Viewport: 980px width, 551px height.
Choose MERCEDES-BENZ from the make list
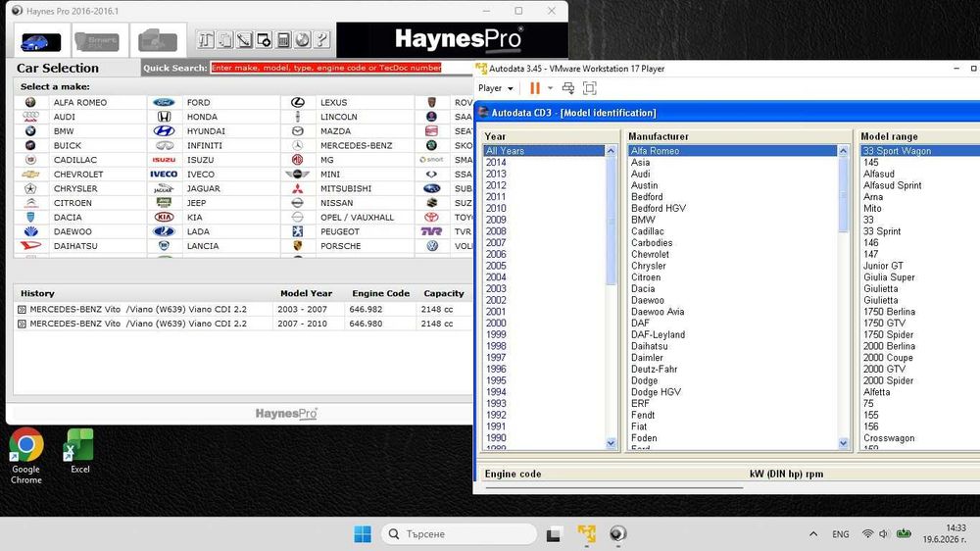[357, 146]
